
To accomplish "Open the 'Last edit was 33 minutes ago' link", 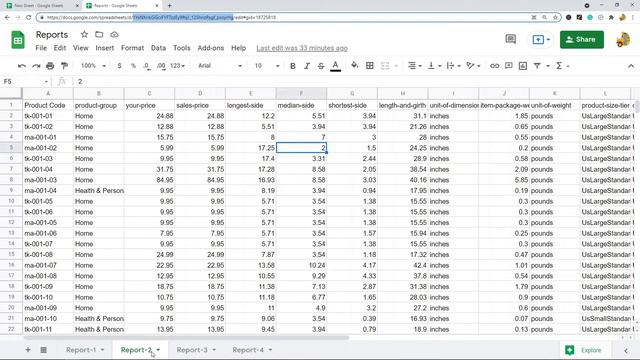I will (x=302, y=48).
